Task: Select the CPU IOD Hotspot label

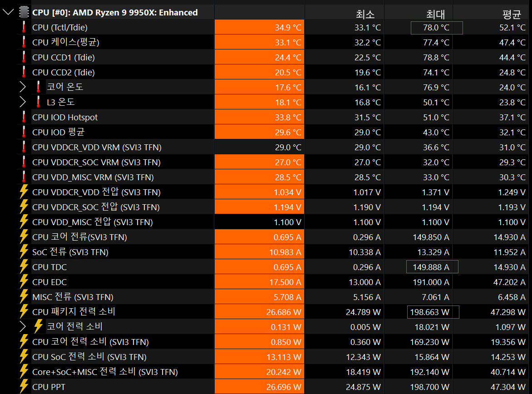Action: [65, 118]
